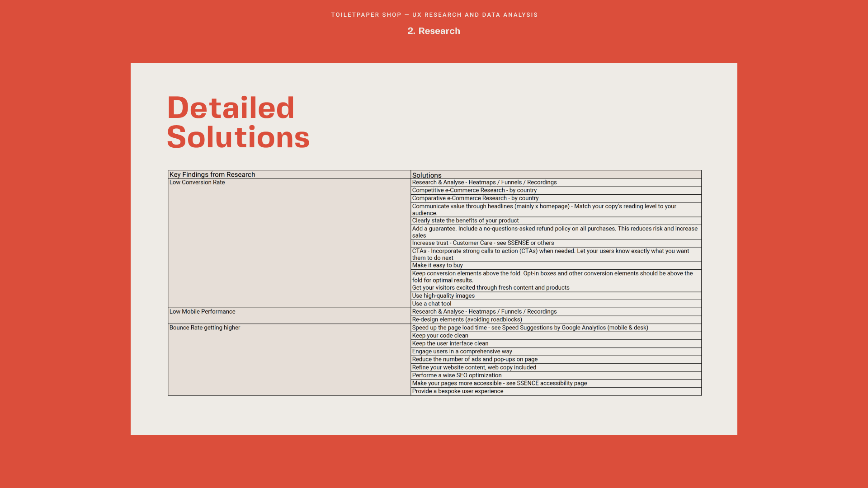The image size is (868, 488).
Task: Click the 'Bounce Rate getting higher' cell
Action: (205, 328)
